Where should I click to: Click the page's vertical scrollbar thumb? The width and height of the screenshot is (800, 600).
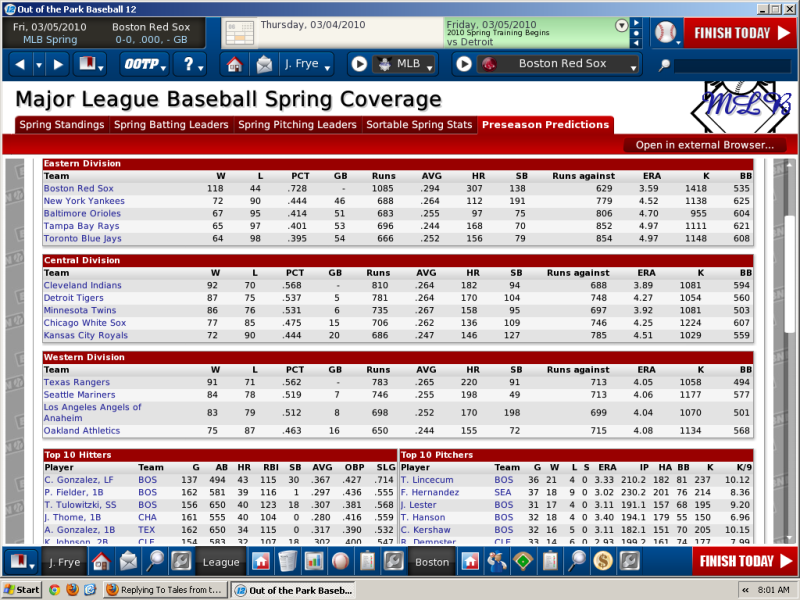click(x=789, y=274)
